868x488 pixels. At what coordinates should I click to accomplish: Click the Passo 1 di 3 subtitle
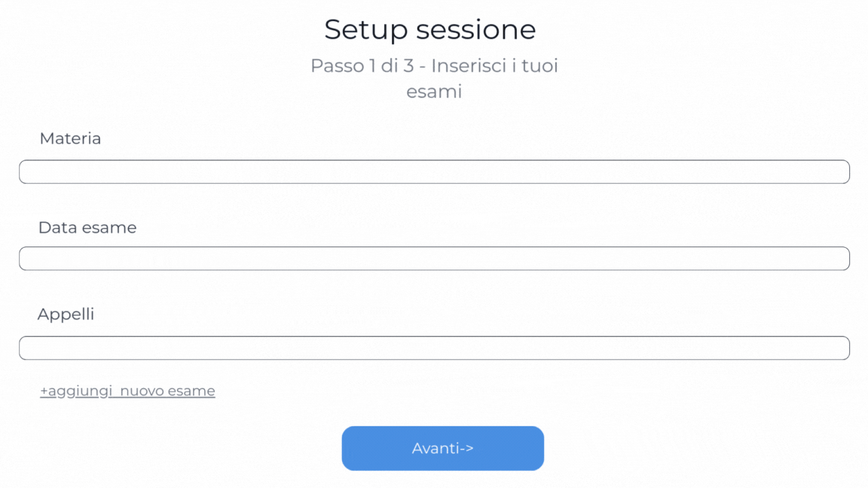click(434, 66)
